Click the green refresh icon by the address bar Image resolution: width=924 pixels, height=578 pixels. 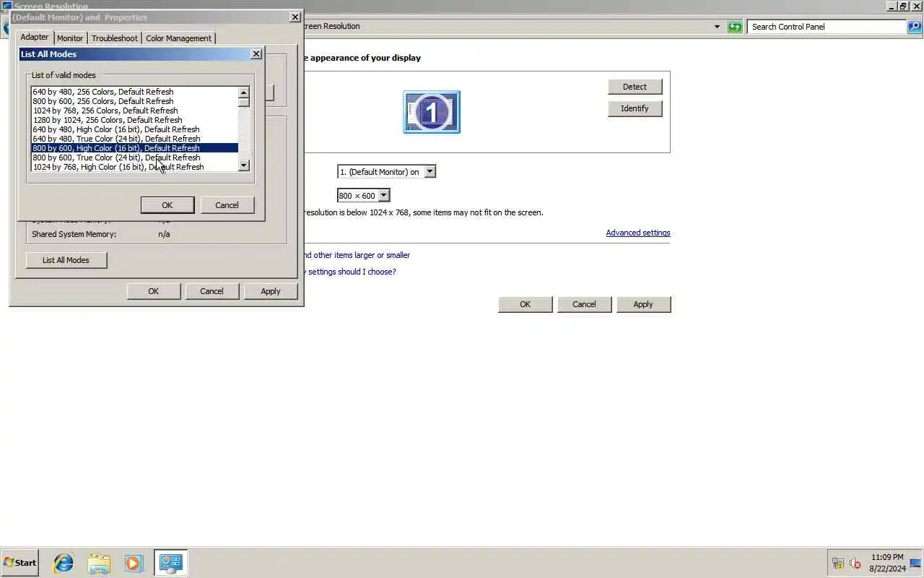(735, 27)
